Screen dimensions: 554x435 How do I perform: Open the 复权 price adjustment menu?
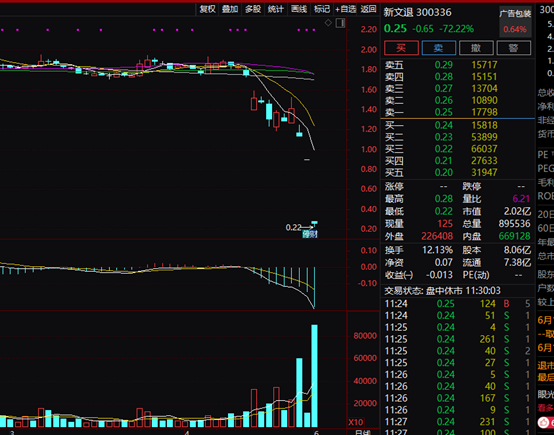point(207,9)
